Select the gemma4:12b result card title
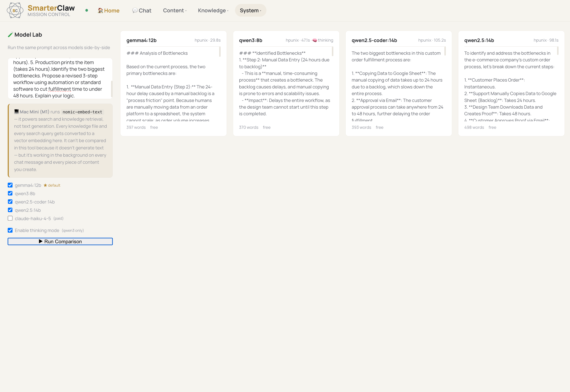The width and height of the screenshot is (570, 392). [141, 40]
